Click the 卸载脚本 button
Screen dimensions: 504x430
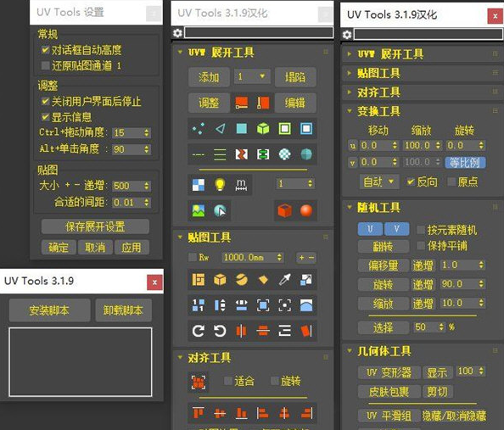123,310
